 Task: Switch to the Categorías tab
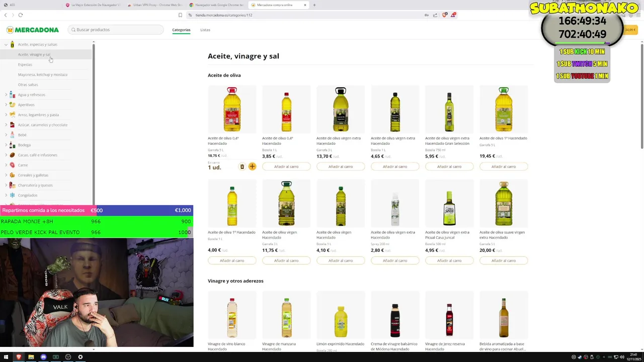coord(181,30)
